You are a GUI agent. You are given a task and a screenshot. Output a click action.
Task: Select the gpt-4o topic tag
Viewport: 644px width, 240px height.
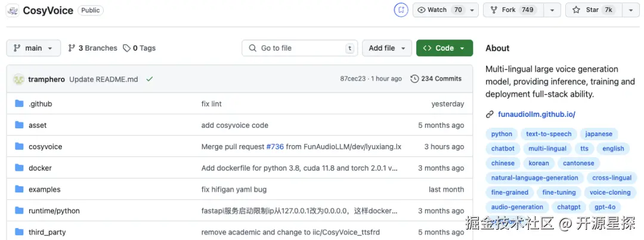605,207
